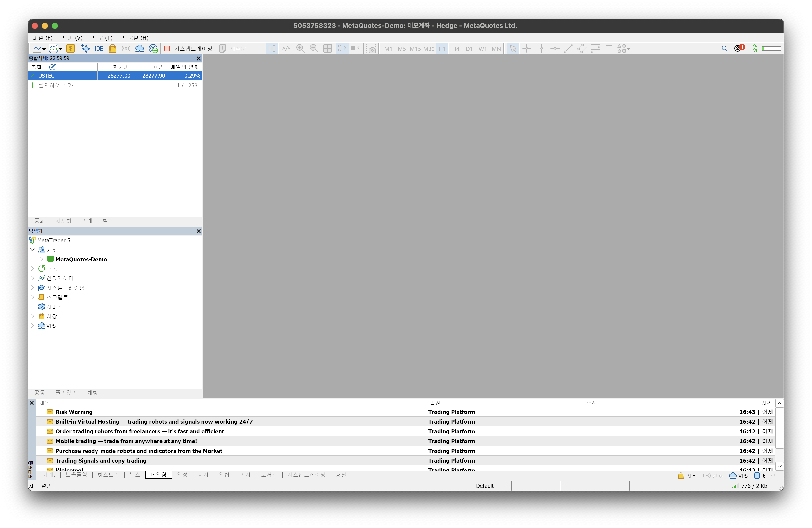
Task: Click the 새주문 new order button
Action: 233,49
